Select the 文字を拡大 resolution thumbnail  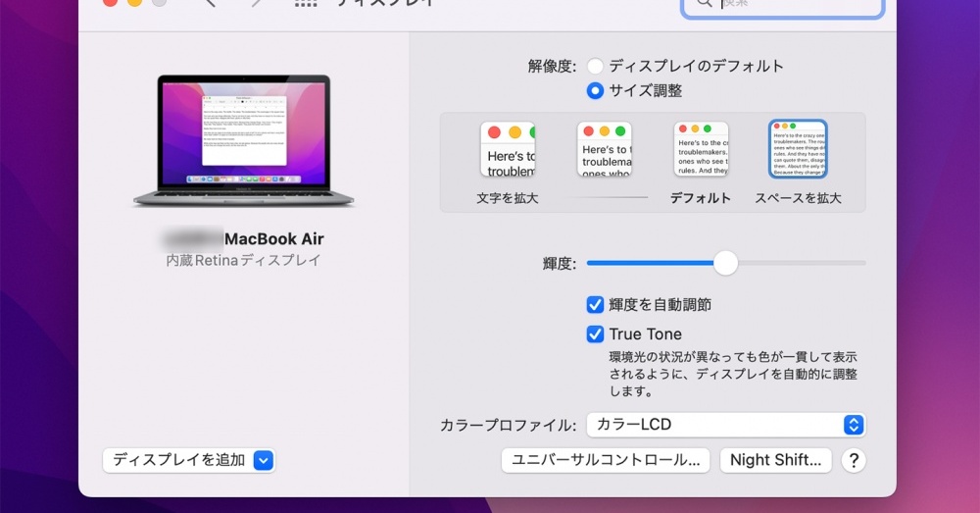(507, 149)
